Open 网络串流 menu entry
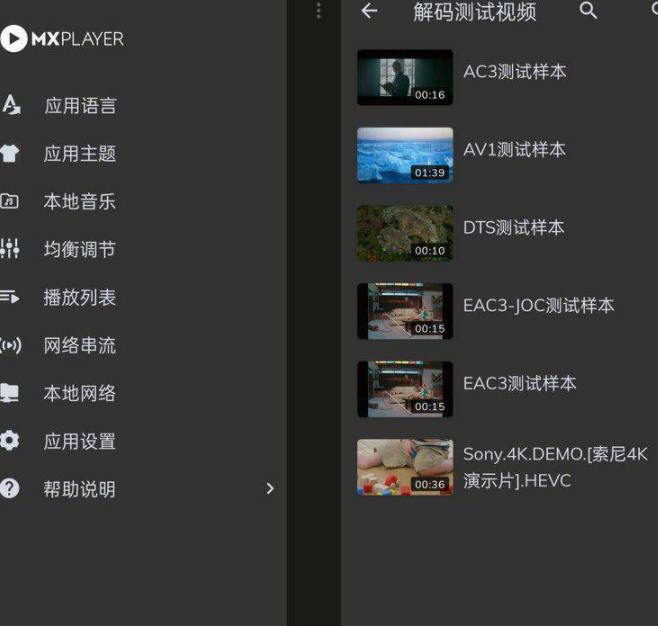658x626 pixels. click(80, 345)
